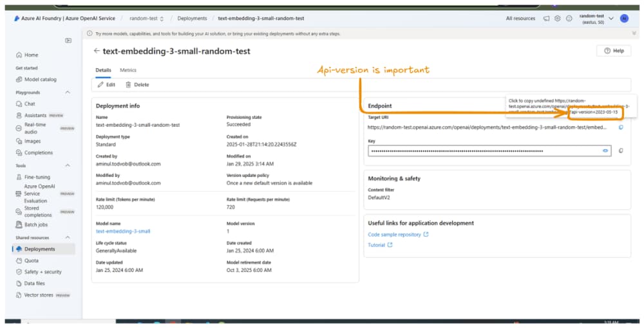Open the Assistants playground
The height and width of the screenshot is (328, 644).
pos(39,116)
